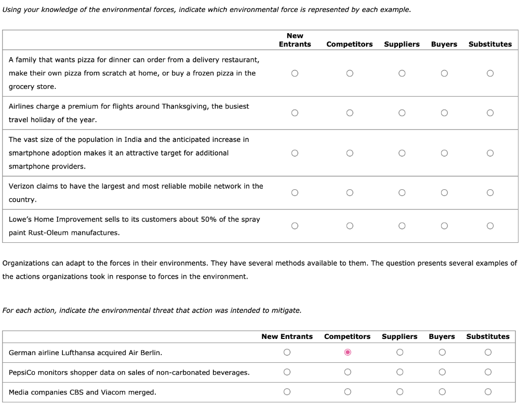Select Buyers for the CBS and Viacom row
The width and height of the screenshot is (532, 406).
pos(442,392)
